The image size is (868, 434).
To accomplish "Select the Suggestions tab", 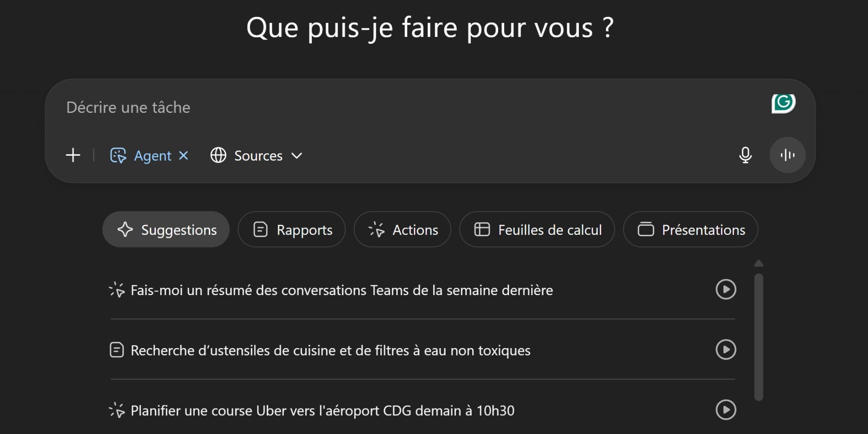I will pos(166,230).
